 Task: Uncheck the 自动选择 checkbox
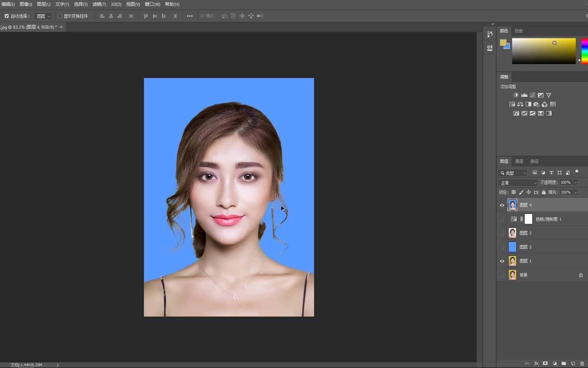(7, 16)
